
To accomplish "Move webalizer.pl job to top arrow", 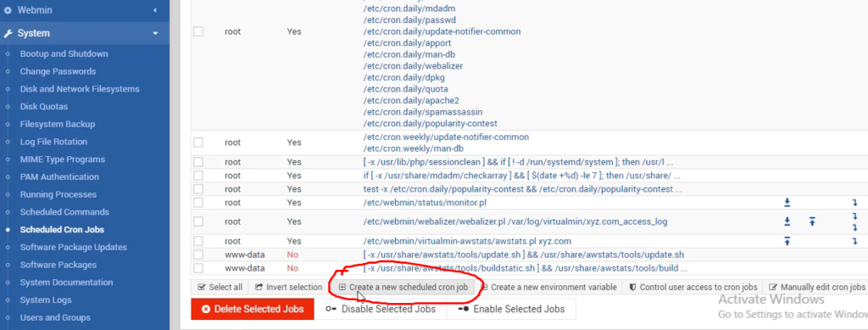I will tap(812, 221).
